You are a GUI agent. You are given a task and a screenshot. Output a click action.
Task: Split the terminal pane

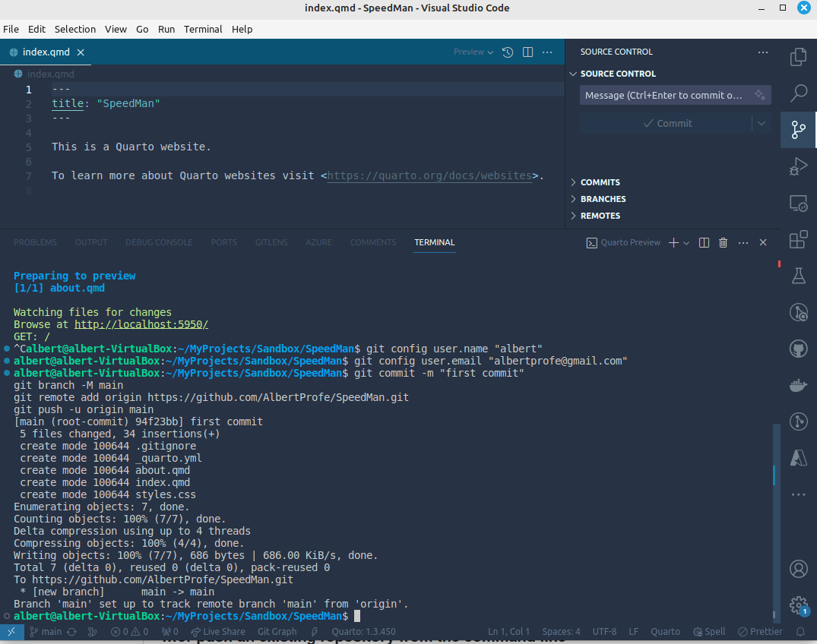click(704, 242)
